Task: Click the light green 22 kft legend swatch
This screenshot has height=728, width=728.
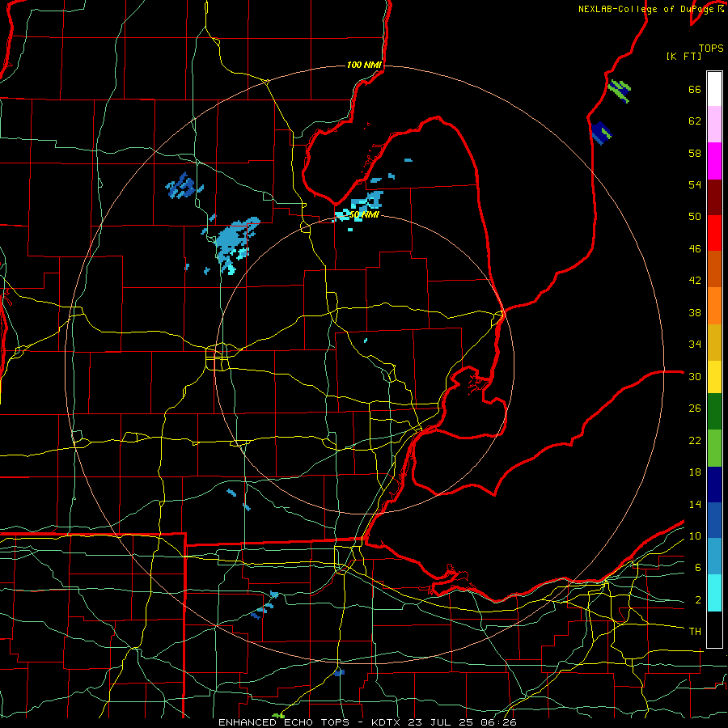Action: (714, 448)
